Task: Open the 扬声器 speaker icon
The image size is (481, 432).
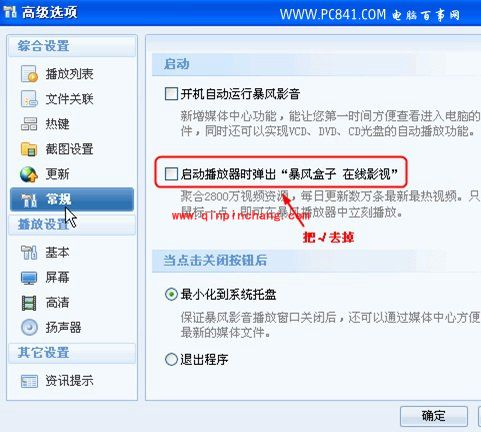Action: tap(29, 328)
